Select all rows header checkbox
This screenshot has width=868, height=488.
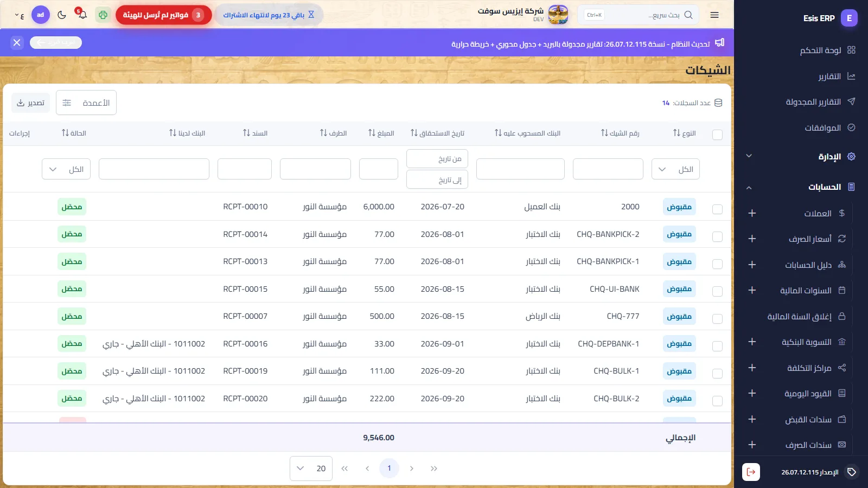[x=717, y=134]
